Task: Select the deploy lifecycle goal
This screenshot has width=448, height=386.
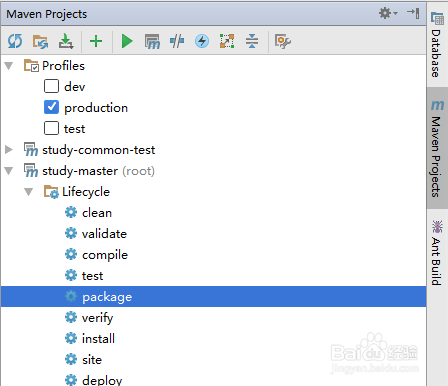Action: click(102, 380)
